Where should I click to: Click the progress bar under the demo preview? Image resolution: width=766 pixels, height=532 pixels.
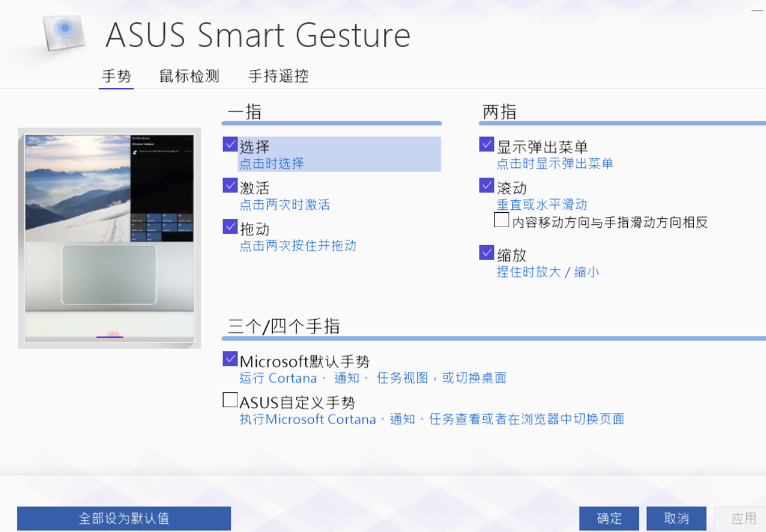[109, 337]
